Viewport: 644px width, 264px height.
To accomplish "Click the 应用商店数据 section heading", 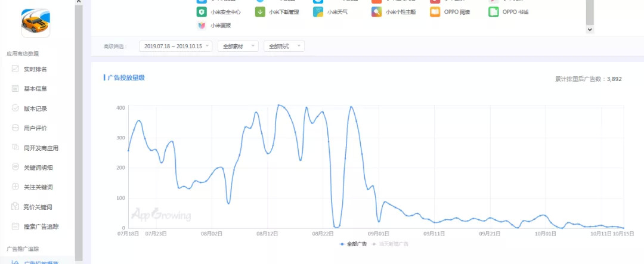I will click(23, 54).
